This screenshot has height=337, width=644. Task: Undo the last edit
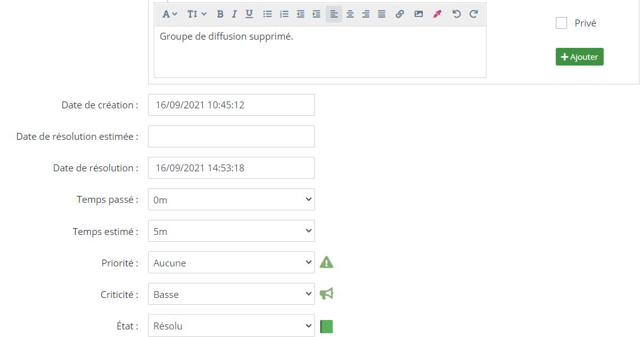click(x=456, y=14)
